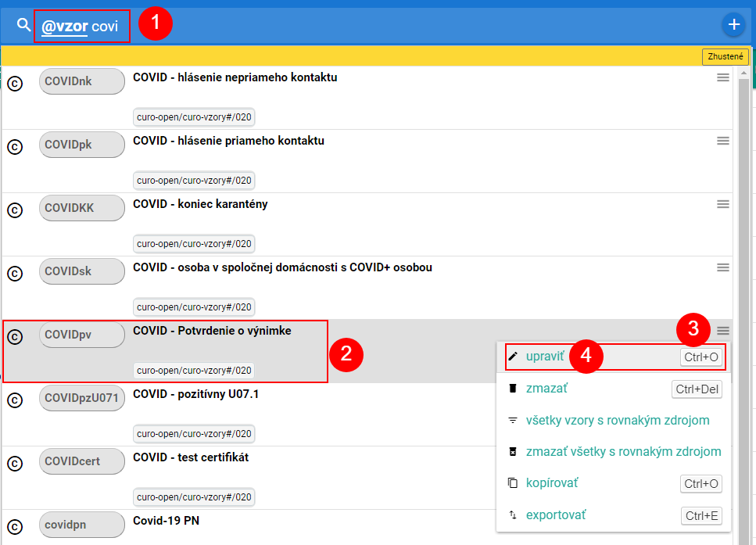
Task: Click the copyright icon of the COVIDsk row
Action: click(15, 274)
